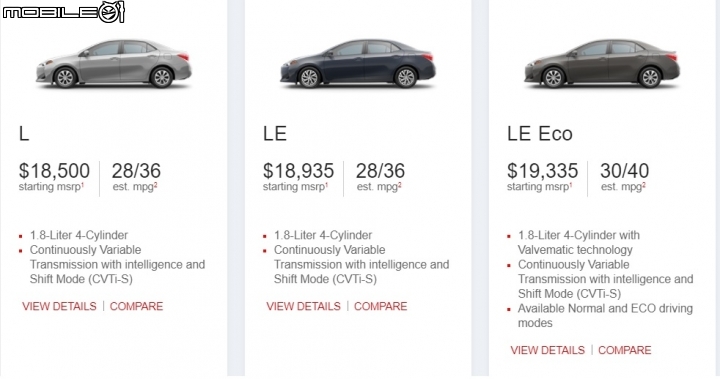Open VIEW DETAILS for the L trim
This screenshot has width=720, height=379.
tap(59, 306)
